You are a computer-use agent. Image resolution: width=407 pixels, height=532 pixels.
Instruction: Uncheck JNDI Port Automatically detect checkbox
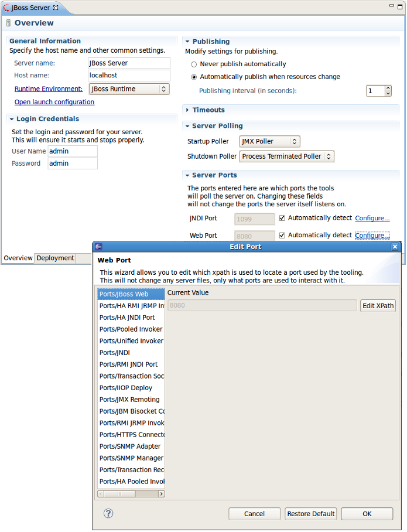(282, 218)
